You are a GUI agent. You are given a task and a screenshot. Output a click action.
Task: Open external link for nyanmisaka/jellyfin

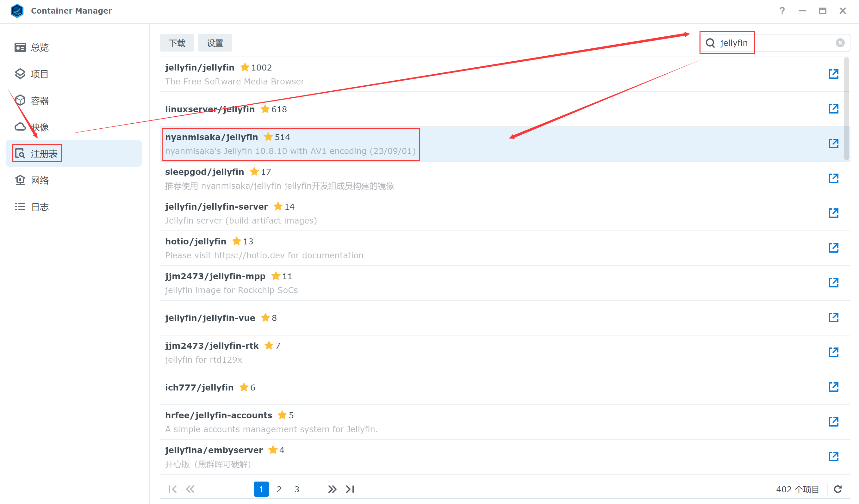click(833, 143)
